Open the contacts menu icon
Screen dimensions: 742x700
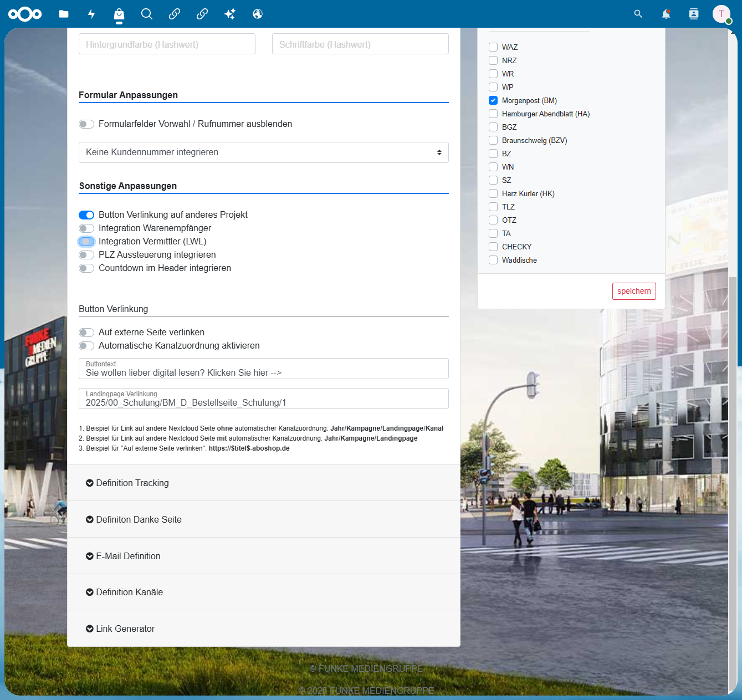(694, 14)
